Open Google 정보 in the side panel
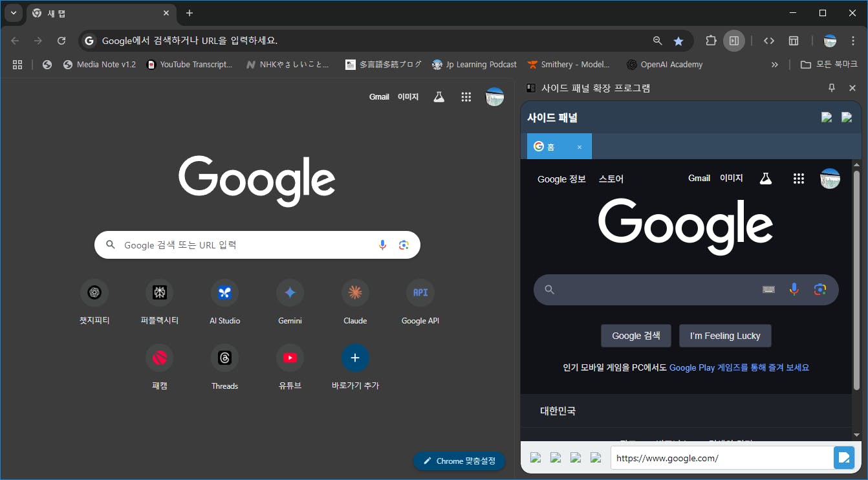This screenshot has width=868, height=480. point(561,179)
